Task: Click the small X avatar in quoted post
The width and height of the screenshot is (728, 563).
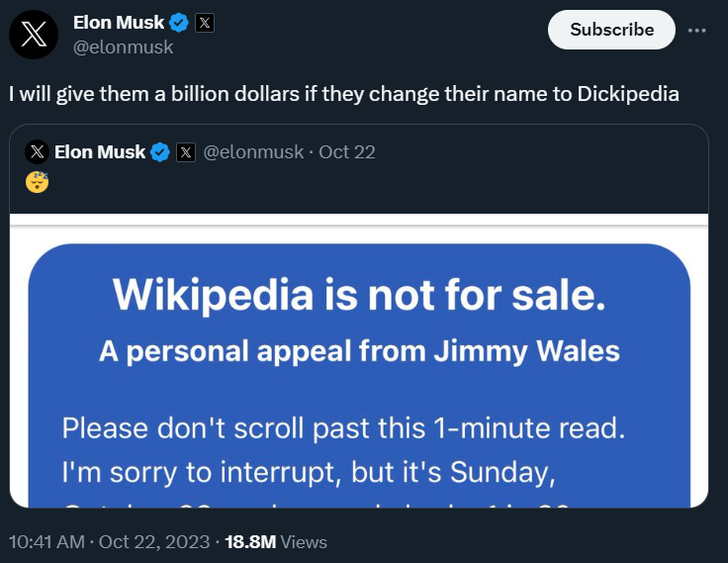Action: tap(37, 152)
